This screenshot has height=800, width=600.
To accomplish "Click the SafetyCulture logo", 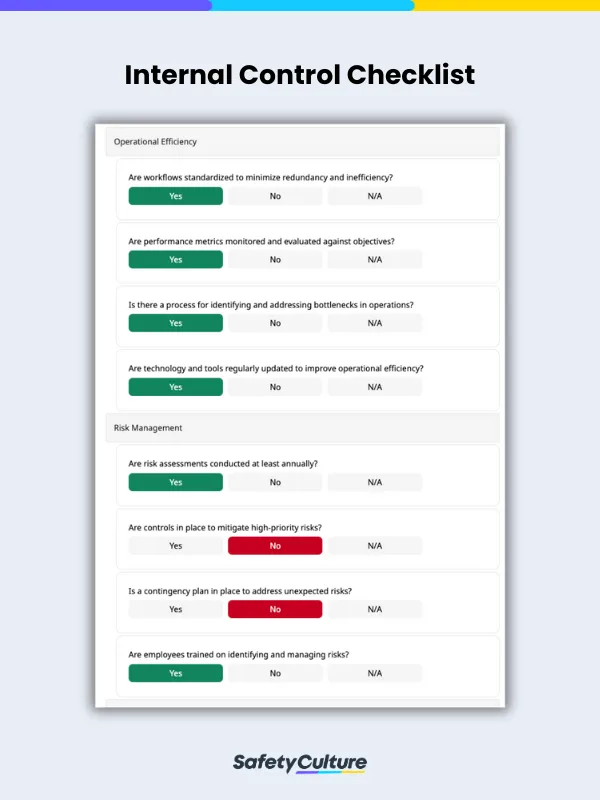I will (300, 761).
